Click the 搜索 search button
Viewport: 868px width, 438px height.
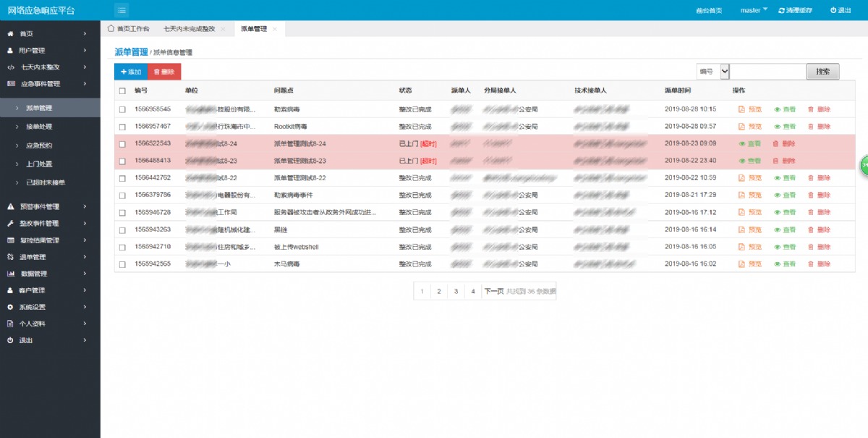pyautogui.click(x=823, y=72)
